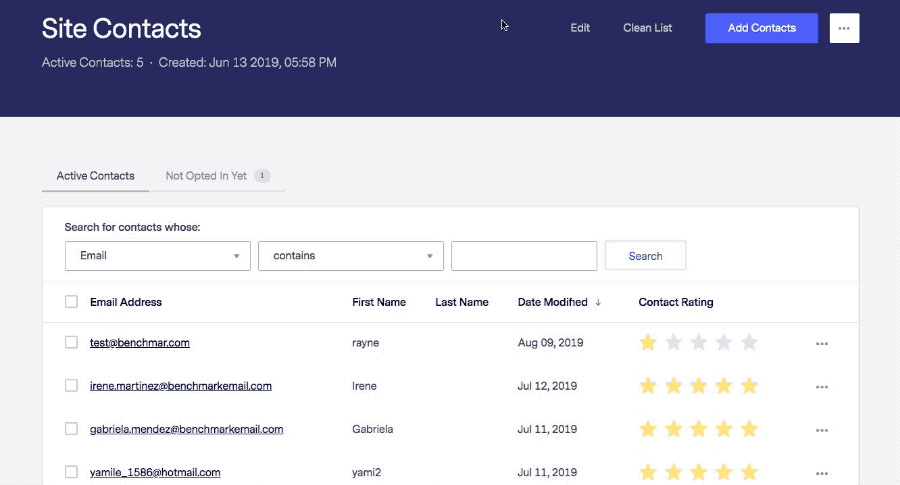This screenshot has height=485, width=900.
Task: Switch to the Active Contacts tab
Action: (95, 176)
